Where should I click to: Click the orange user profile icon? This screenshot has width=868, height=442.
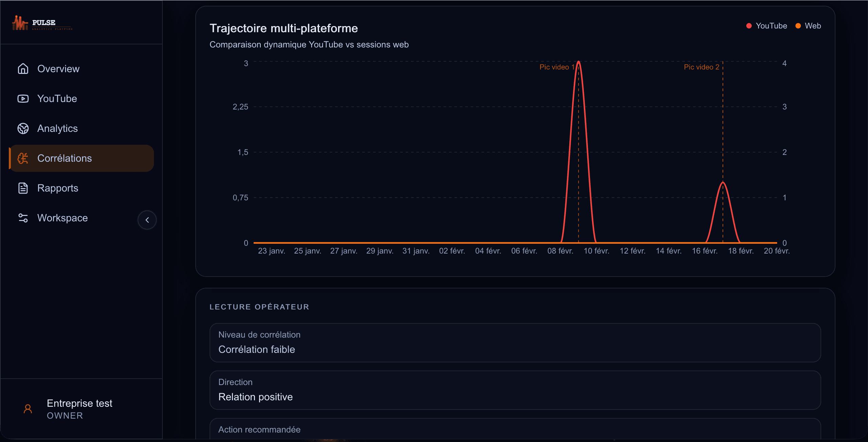point(28,409)
